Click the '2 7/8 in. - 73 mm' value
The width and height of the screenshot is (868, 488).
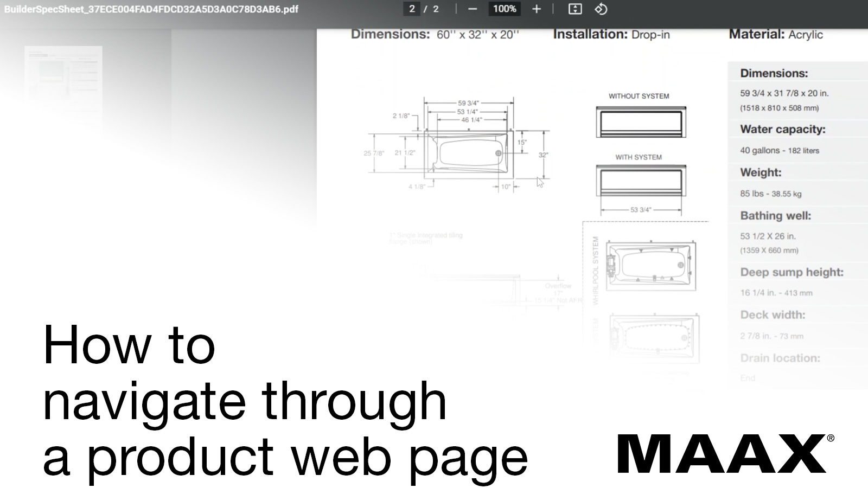point(772,336)
